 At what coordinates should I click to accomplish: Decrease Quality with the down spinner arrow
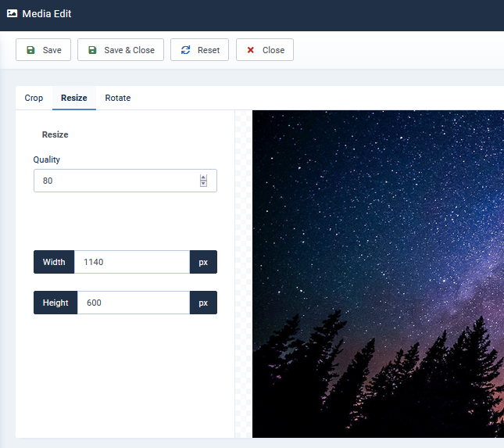[203, 184]
